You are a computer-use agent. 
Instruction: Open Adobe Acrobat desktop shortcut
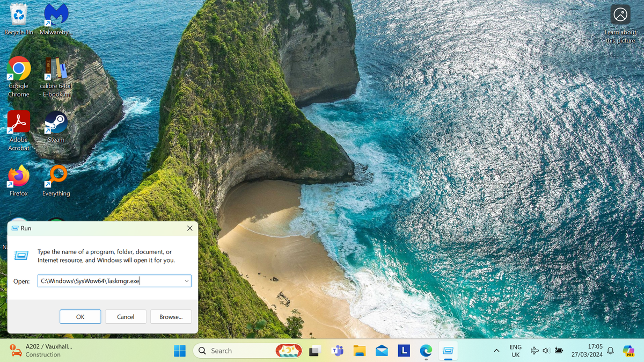pyautogui.click(x=19, y=122)
